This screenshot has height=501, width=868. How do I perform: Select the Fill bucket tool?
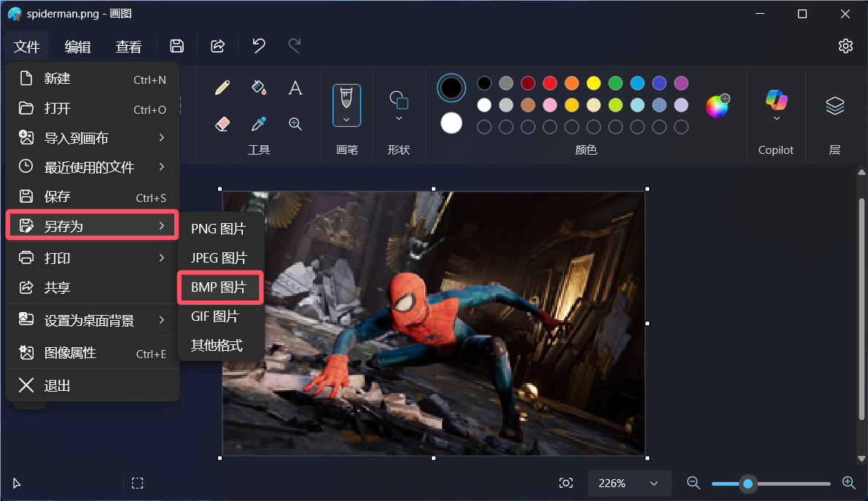coord(258,88)
